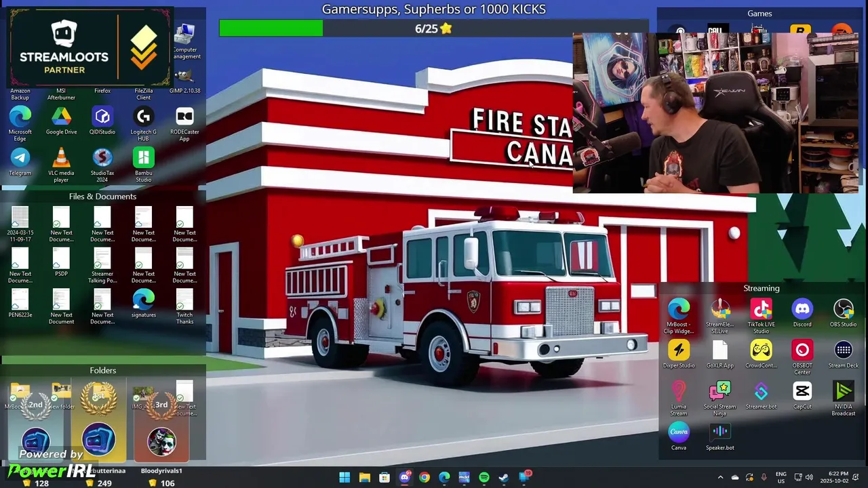Launch Canva from Streaming group
This screenshot has width=868, height=488.
(679, 436)
